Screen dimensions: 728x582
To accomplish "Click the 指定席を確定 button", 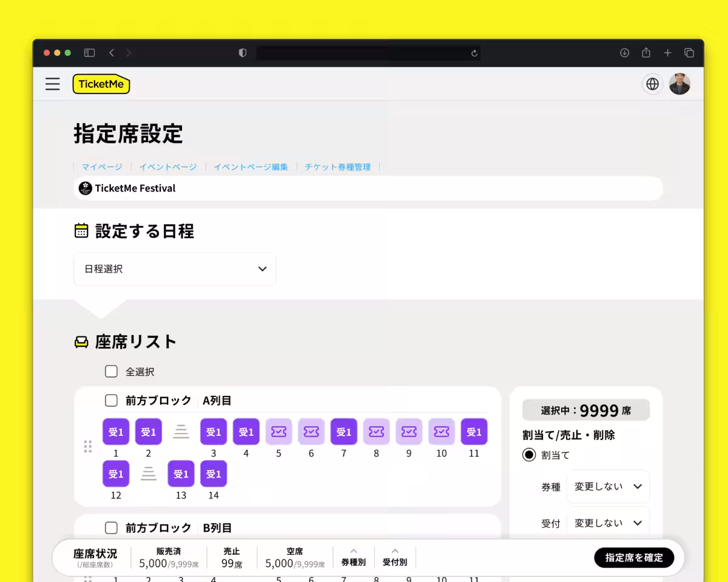I will 634,557.
